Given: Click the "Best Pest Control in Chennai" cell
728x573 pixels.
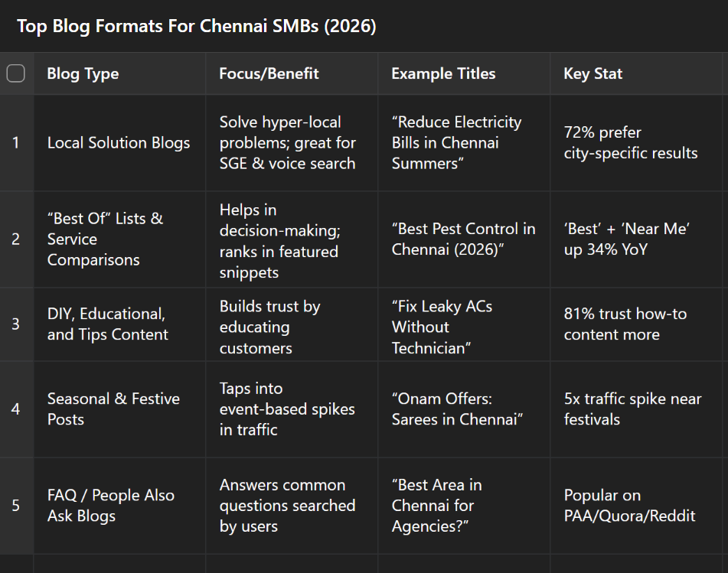Looking at the screenshot, I should tap(465, 239).
